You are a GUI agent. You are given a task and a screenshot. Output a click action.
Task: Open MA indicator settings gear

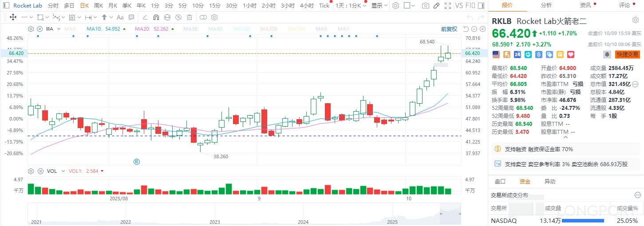[31, 29]
